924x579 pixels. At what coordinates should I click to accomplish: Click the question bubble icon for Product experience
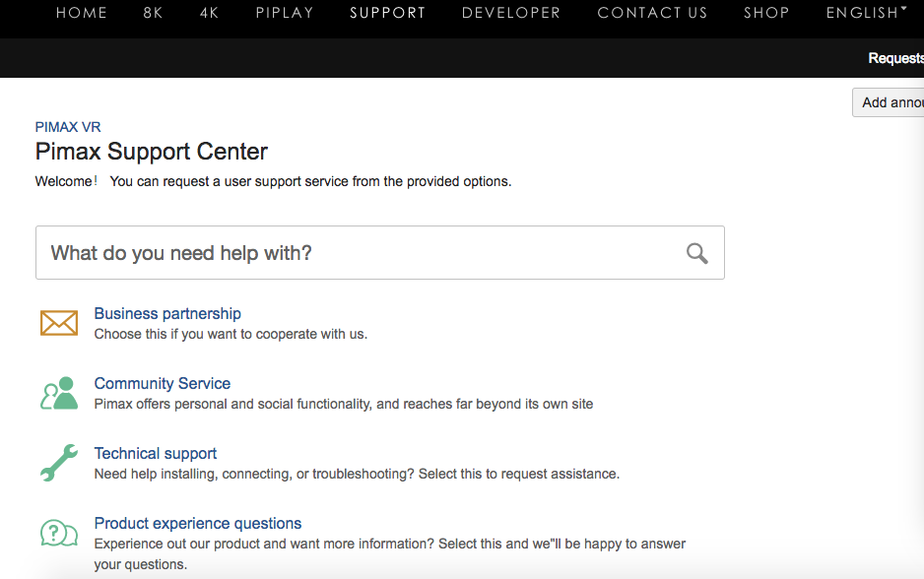click(59, 533)
